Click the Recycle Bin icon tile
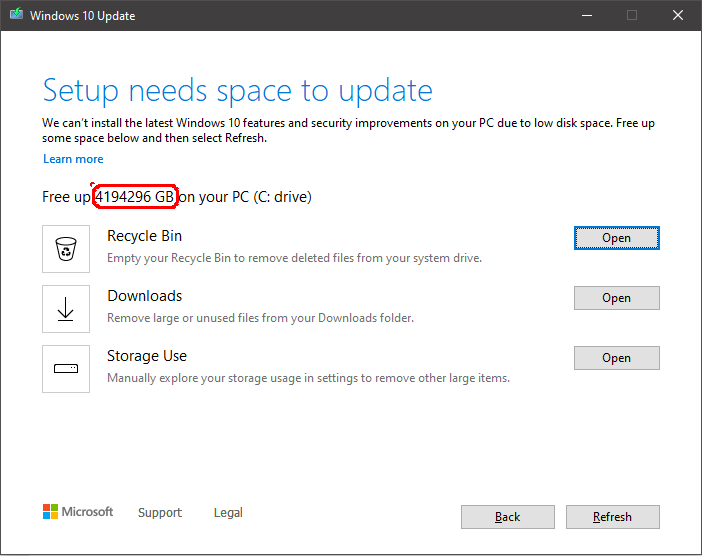The width and height of the screenshot is (702, 556). click(66, 249)
